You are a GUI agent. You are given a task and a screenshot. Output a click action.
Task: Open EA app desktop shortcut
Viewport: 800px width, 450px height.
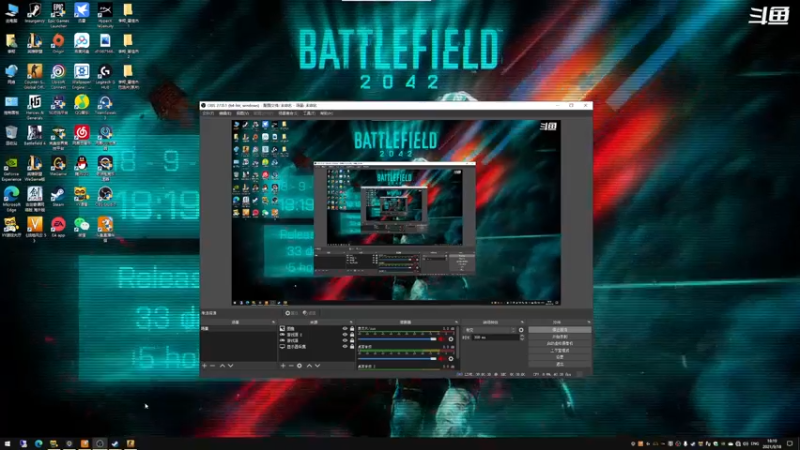pos(58,228)
